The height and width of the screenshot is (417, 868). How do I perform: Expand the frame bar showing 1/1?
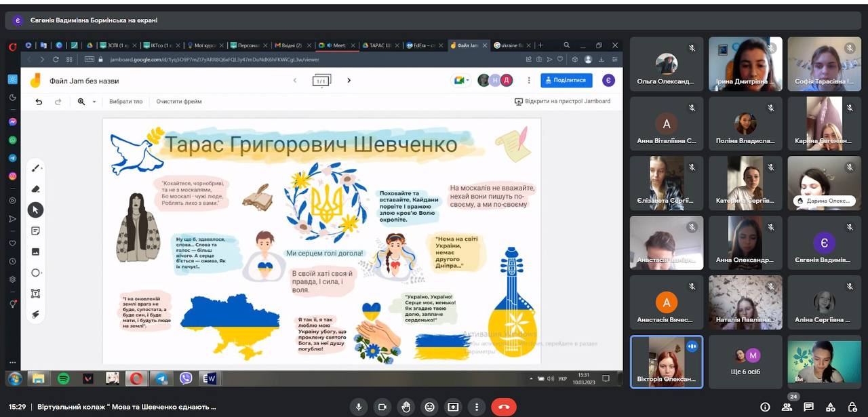point(321,81)
